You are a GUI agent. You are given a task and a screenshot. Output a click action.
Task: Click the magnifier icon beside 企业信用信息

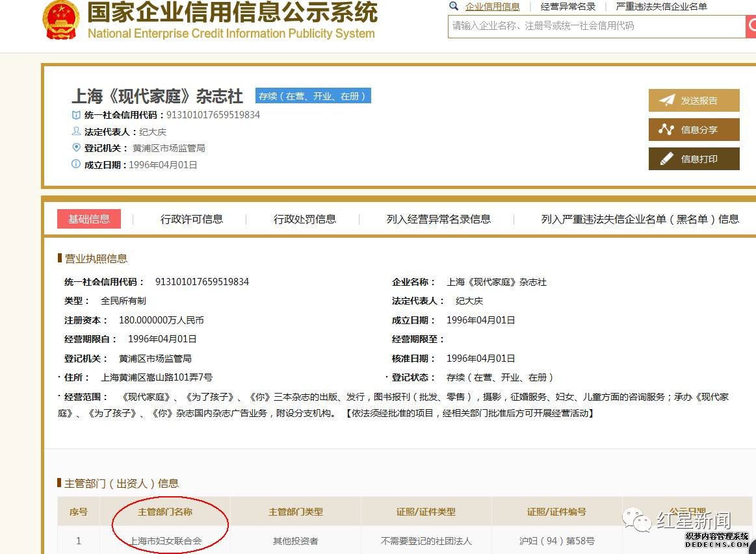click(454, 6)
